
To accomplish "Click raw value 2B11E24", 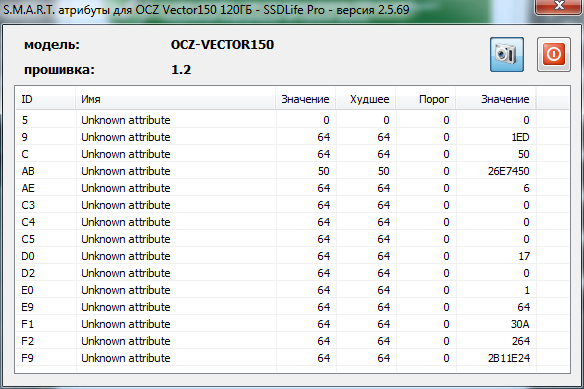I will pos(509,358).
